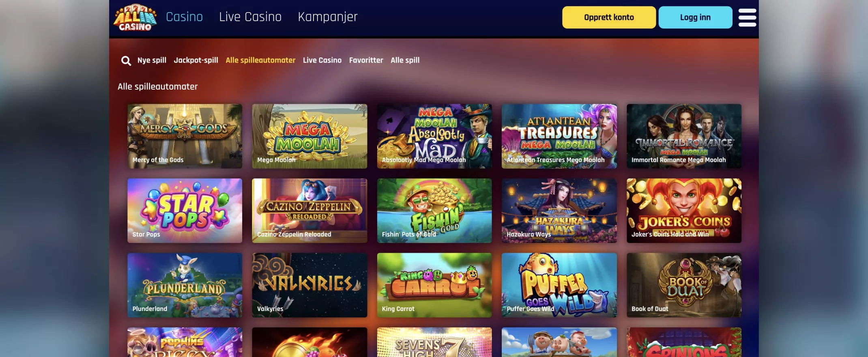The height and width of the screenshot is (357, 868).
Task: Click the Logg inn button
Action: [x=695, y=17]
